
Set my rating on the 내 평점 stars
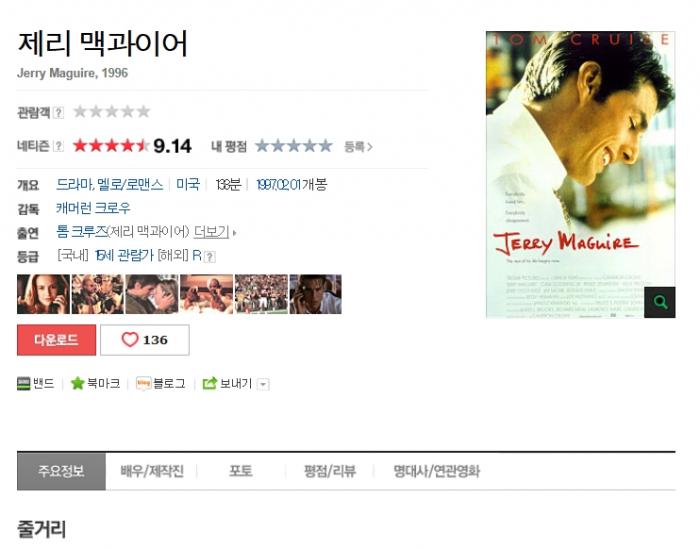pyautogui.click(x=294, y=146)
